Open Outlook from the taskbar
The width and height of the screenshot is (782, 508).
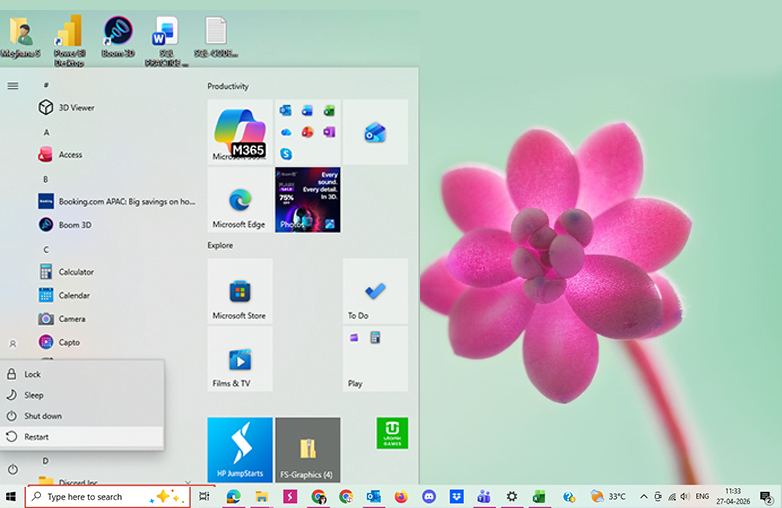tap(374, 497)
